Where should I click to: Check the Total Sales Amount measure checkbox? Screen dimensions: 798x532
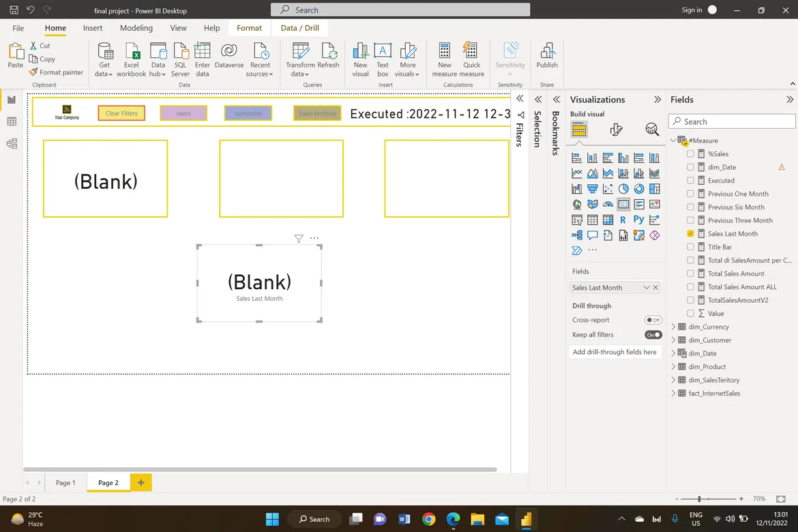tap(691, 274)
